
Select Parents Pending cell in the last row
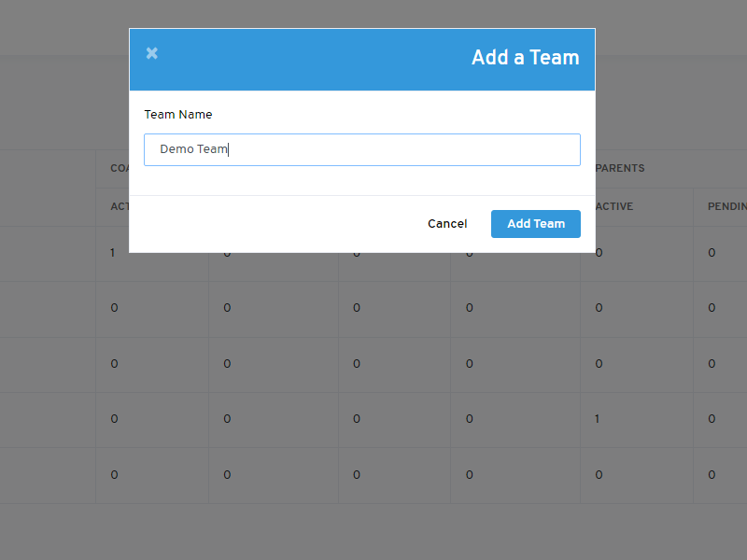click(712, 475)
